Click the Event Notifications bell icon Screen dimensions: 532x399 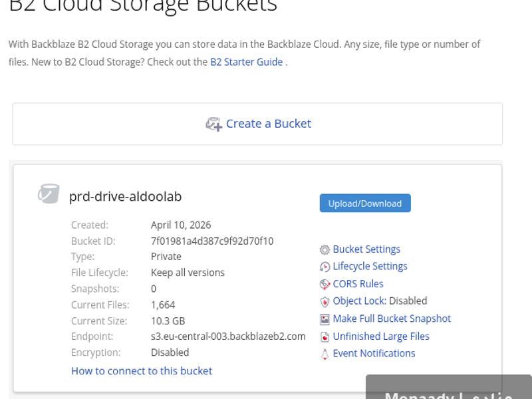click(x=325, y=354)
